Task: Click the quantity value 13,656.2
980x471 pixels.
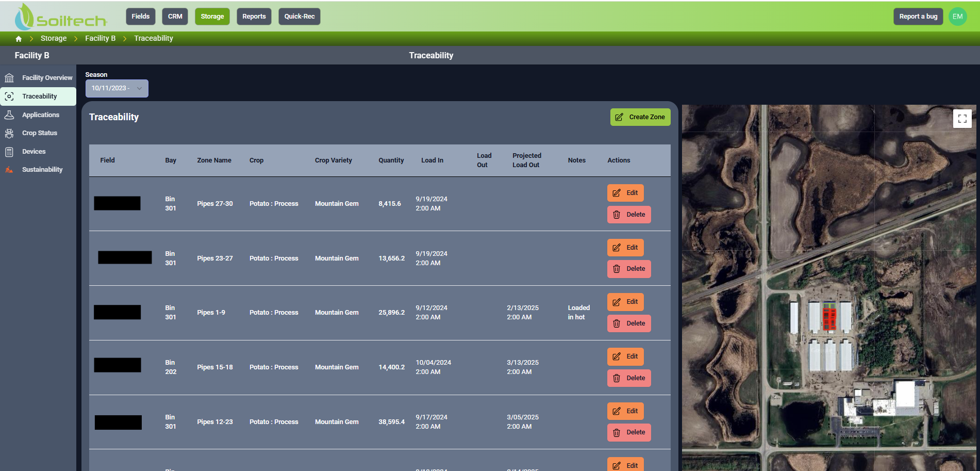Action: (x=392, y=258)
